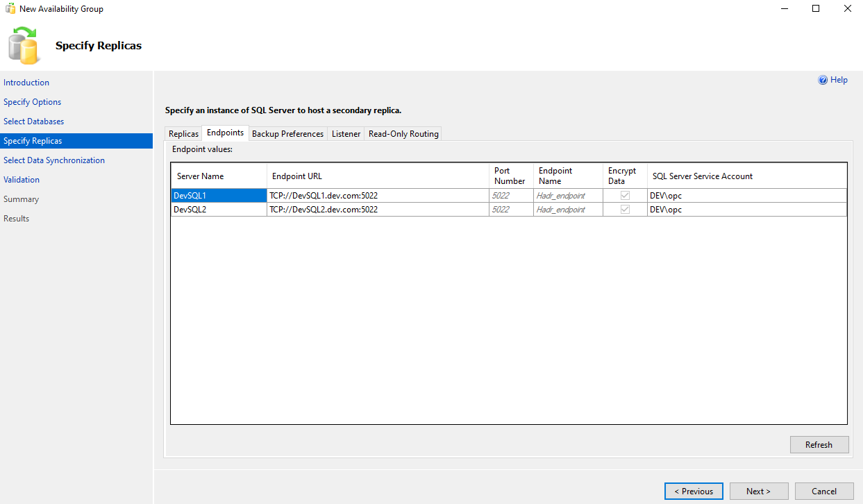Viewport: 863px width, 504px height.
Task: Switch to the Read-Only Routing tab
Action: pyautogui.click(x=403, y=134)
